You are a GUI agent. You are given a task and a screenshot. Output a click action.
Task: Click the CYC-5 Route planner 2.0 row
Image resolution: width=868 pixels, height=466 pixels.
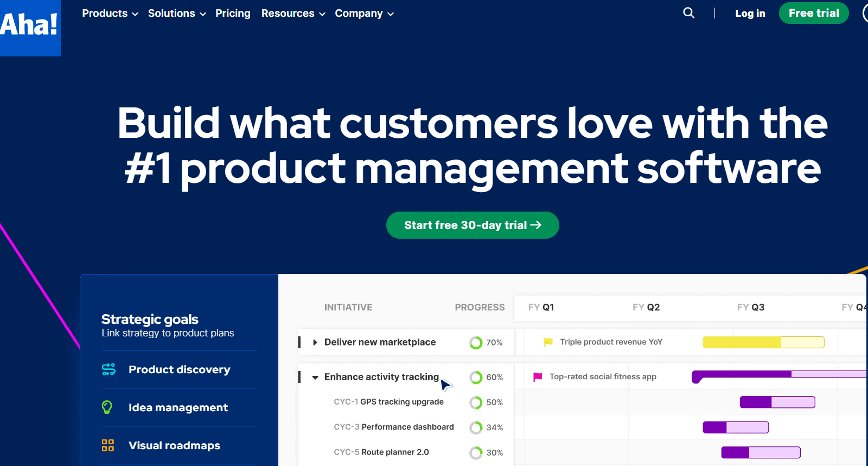381,452
